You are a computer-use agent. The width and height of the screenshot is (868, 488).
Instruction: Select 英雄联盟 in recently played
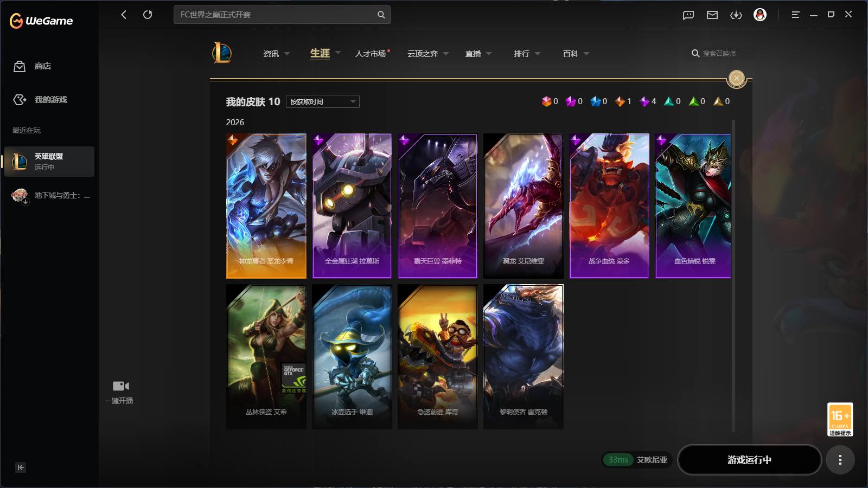point(49,162)
